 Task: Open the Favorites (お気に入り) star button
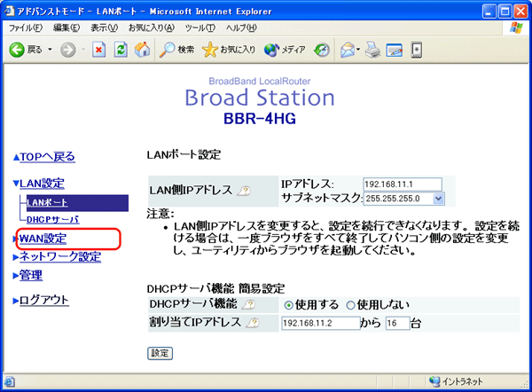pyautogui.click(x=229, y=50)
